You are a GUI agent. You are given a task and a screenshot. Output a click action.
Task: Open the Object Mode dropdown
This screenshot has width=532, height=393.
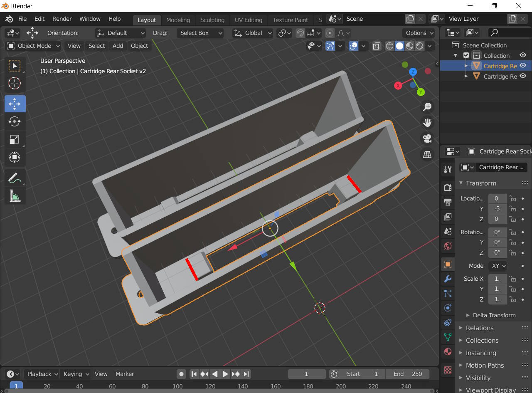[x=34, y=46]
